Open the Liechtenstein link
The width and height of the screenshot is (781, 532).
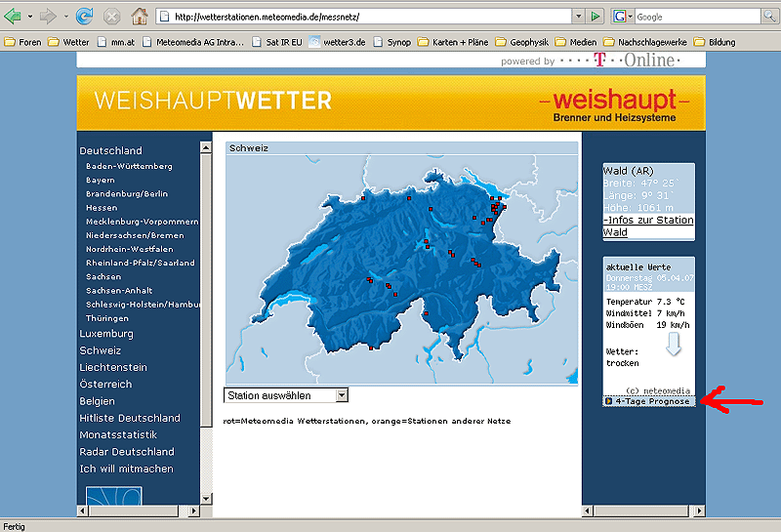[x=113, y=368]
